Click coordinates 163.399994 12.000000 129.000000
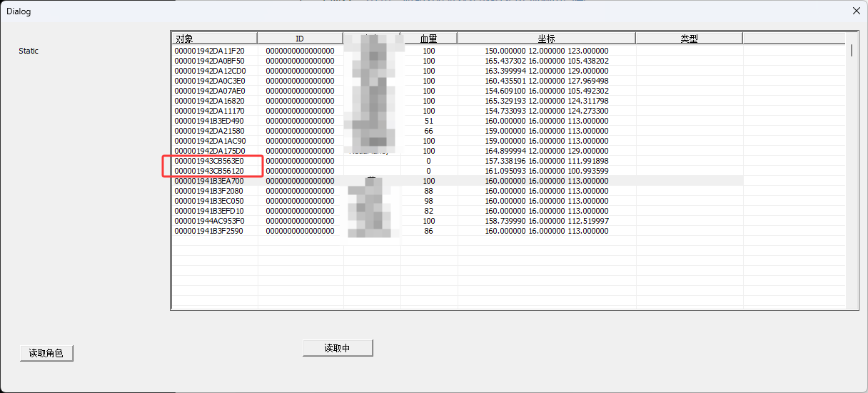 click(x=547, y=71)
